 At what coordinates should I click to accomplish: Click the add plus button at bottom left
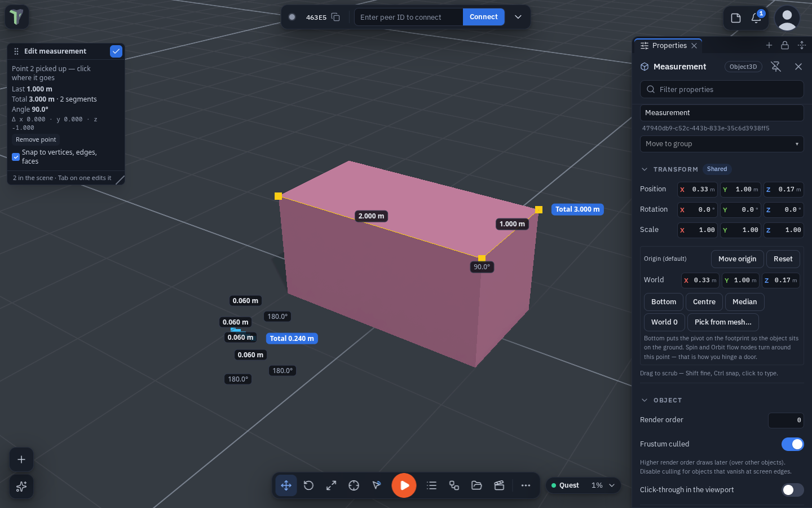click(x=21, y=459)
